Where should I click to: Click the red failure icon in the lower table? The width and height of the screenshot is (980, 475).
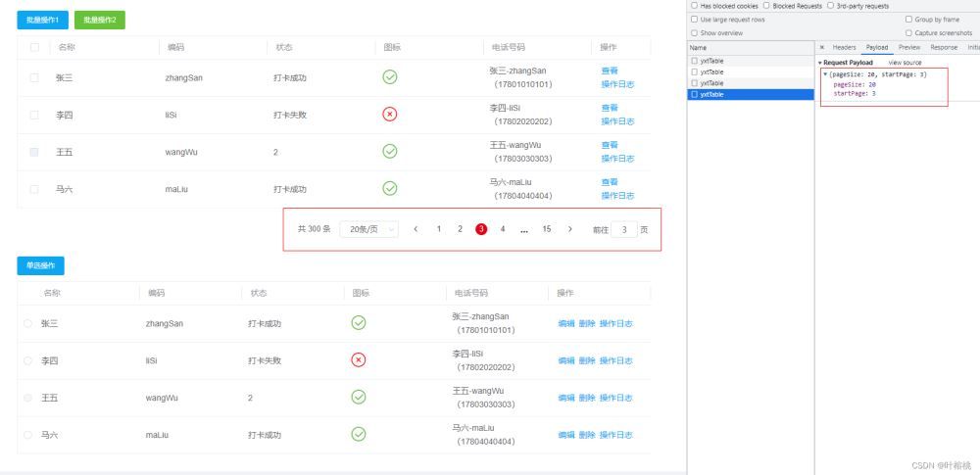(359, 359)
